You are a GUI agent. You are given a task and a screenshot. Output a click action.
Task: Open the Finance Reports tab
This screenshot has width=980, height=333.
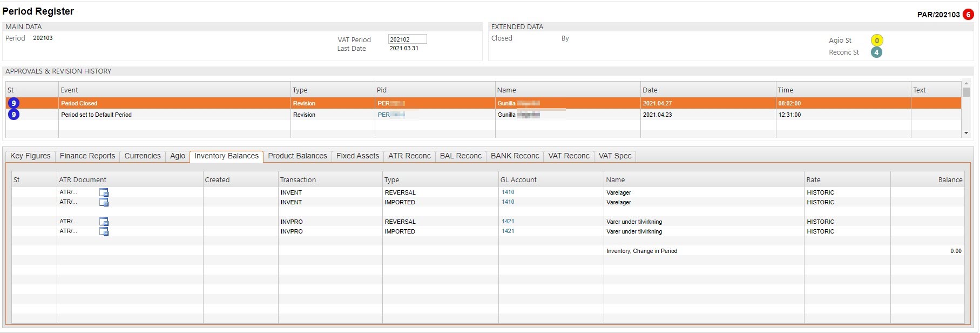click(x=87, y=156)
